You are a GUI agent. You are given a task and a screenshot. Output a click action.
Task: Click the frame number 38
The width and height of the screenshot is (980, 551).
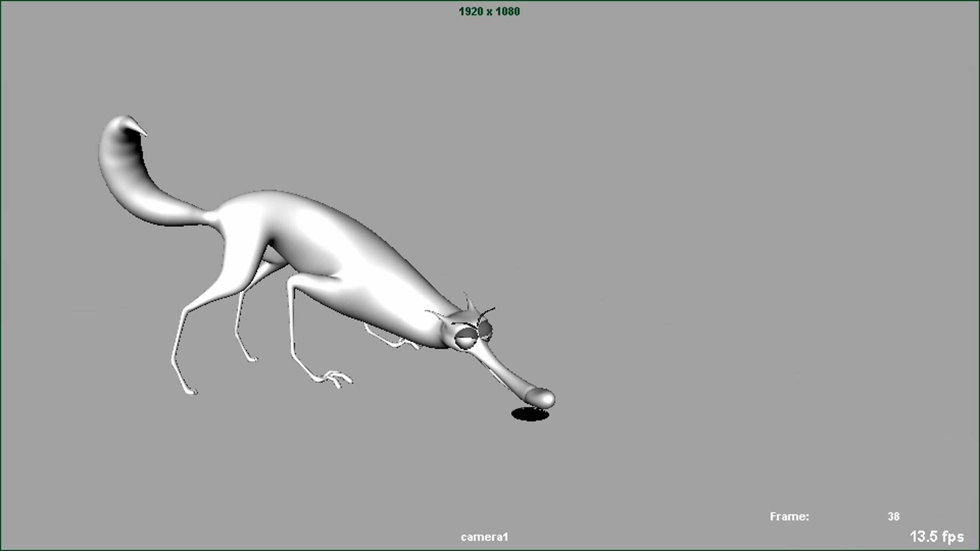(x=893, y=517)
